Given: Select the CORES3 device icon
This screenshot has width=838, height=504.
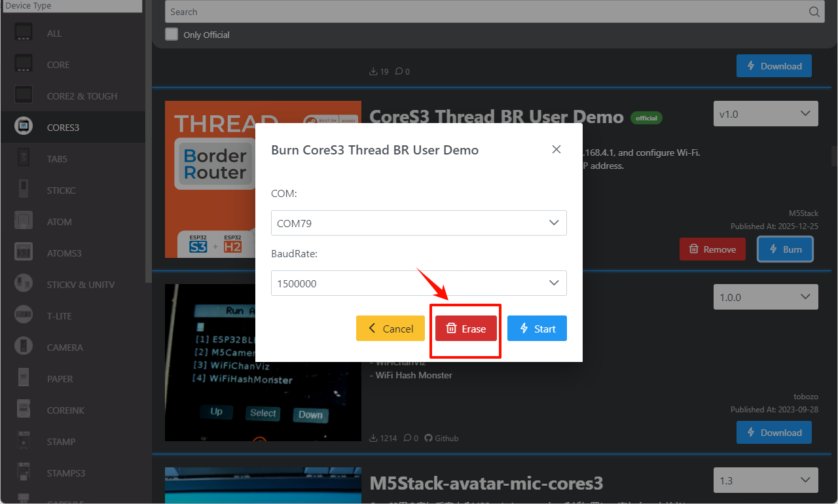Looking at the screenshot, I should pos(24,128).
